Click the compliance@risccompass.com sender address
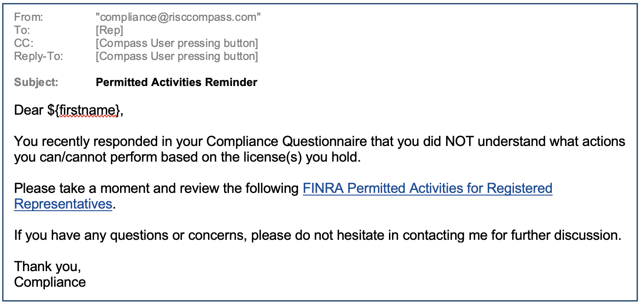 178,17
